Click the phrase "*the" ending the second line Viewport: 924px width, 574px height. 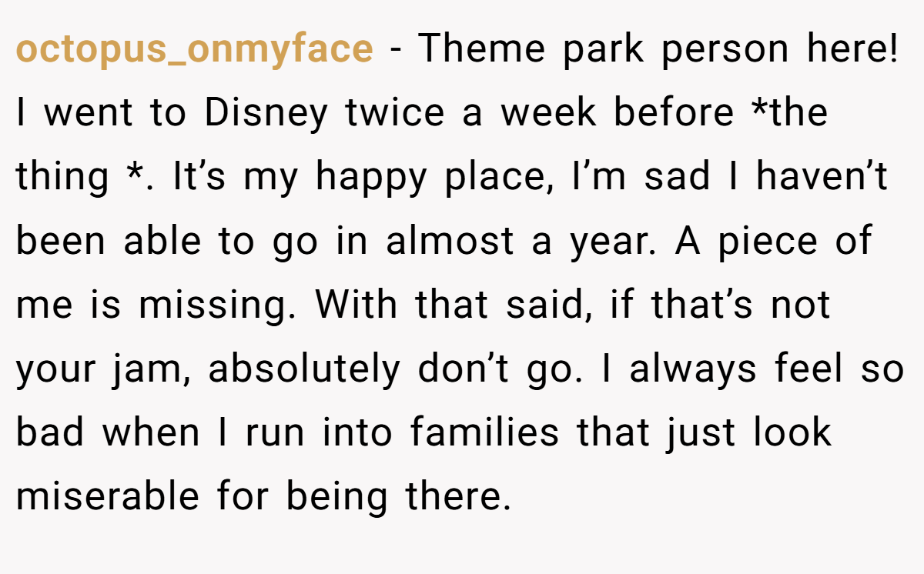coord(789,113)
